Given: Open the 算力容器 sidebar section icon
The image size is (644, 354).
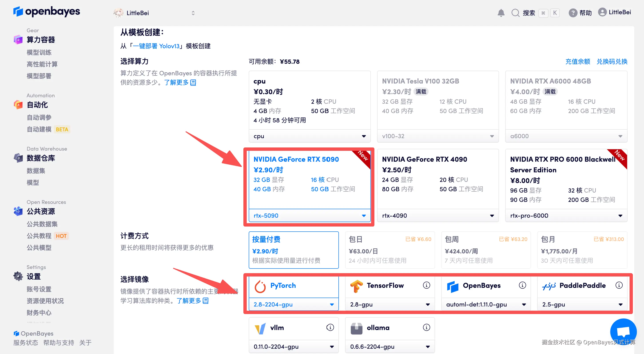Looking at the screenshot, I should click(18, 40).
